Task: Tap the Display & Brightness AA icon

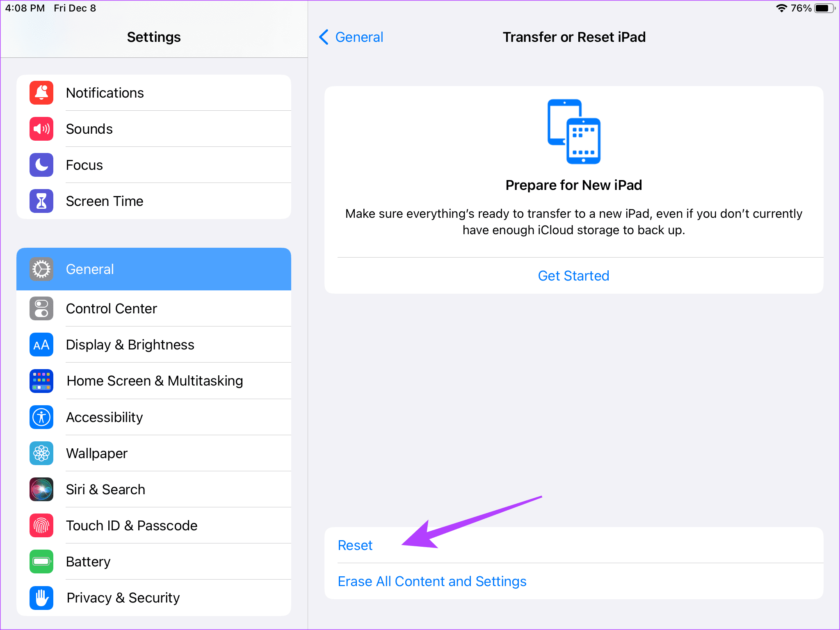Action: [x=41, y=345]
